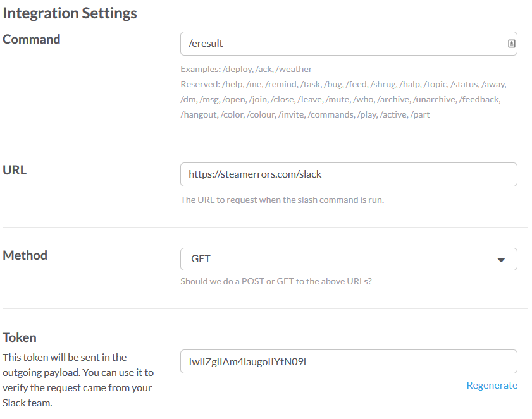The image size is (532, 419).
Task: Open the Method dropdown arrow
Action: point(501,260)
